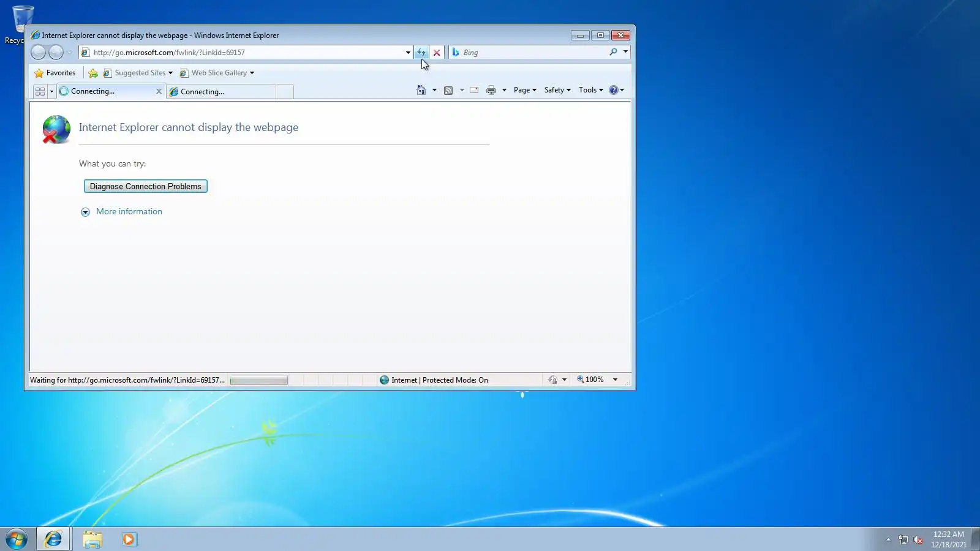Click the Home toolbar icon

[x=421, y=90]
